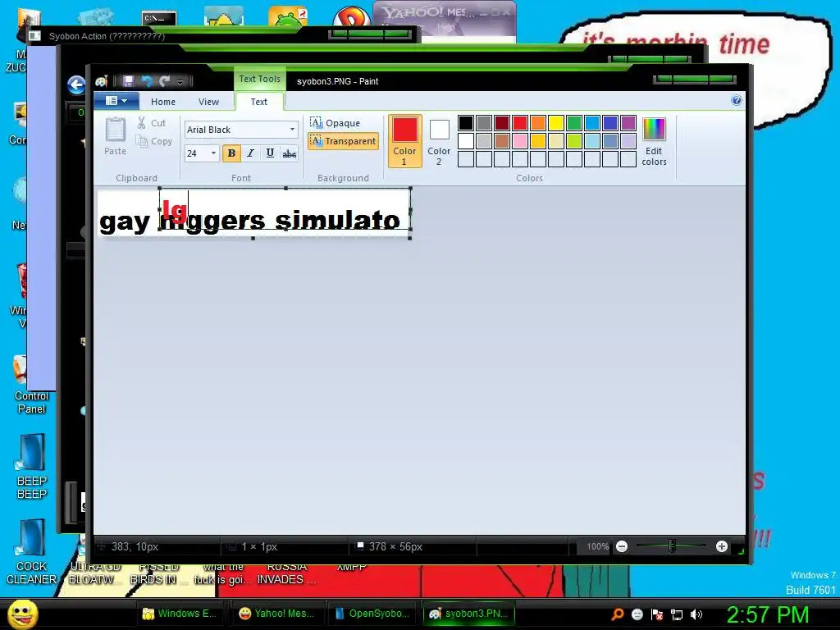Open the Customize Quick Access Toolbar arrow
The image size is (840, 630).
point(180,82)
